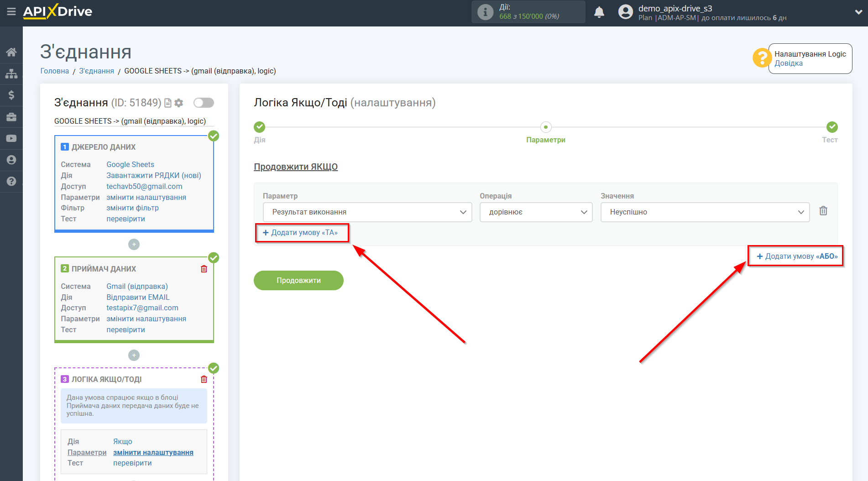Click Додати умову «АБО»

797,256
